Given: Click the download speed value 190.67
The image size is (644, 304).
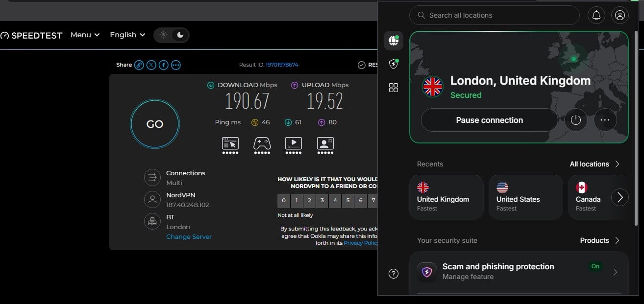Looking at the screenshot, I should (248, 101).
